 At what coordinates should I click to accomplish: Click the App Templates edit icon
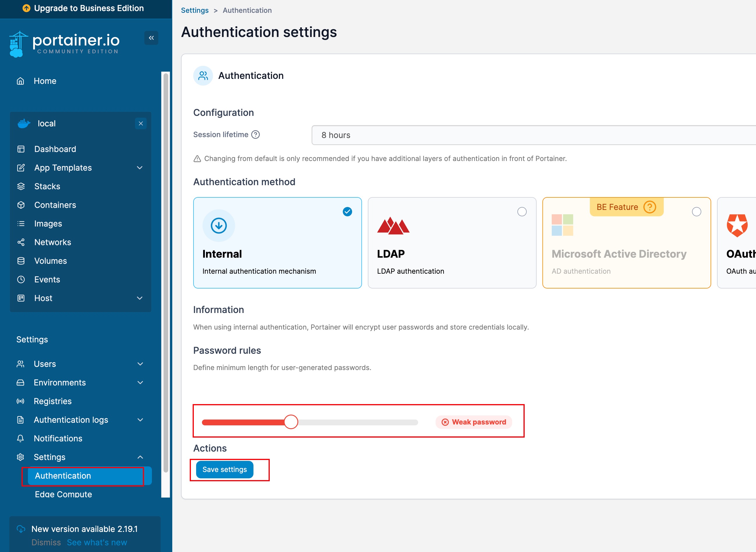(x=21, y=168)
